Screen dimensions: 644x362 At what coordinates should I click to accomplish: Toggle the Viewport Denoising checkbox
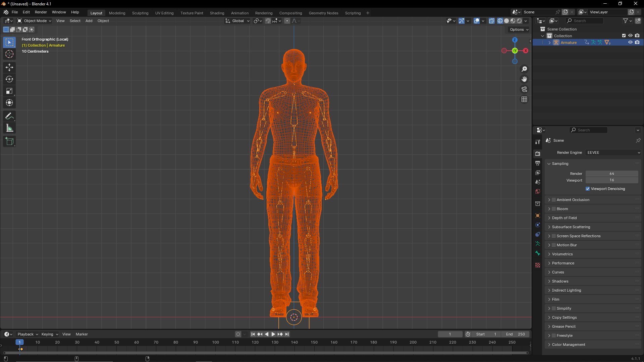click(x=588, y=189)
